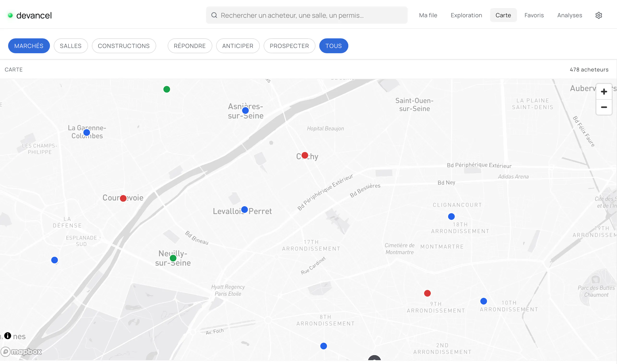Click the search magnifier icon
617x364 pixels.
point(214,15)
